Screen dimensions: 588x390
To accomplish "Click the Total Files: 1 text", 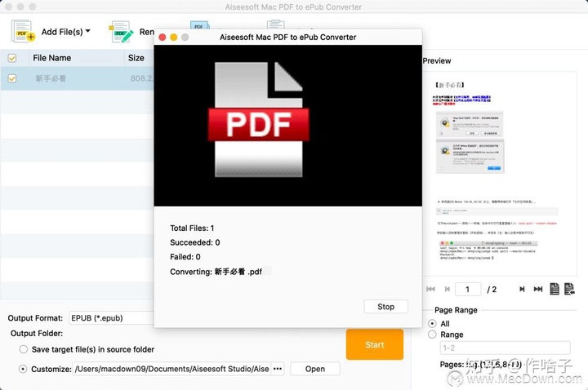I will click(x=192, y=228).
